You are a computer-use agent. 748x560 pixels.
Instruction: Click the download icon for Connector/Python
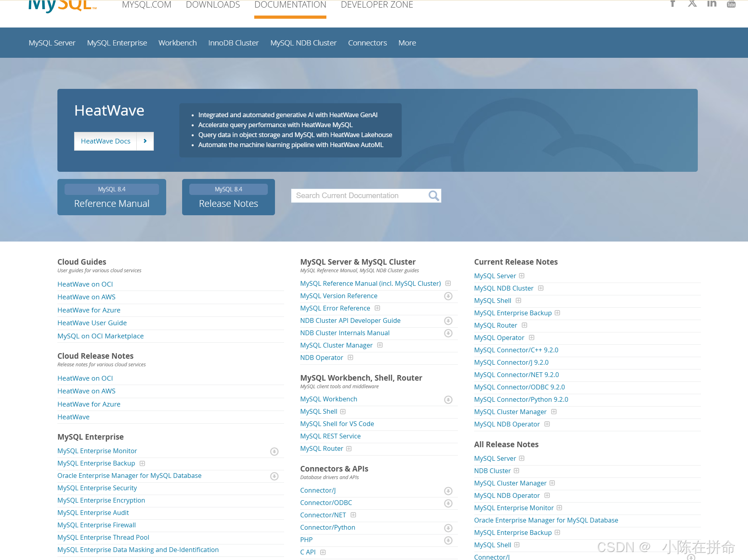tap(448, 528)
